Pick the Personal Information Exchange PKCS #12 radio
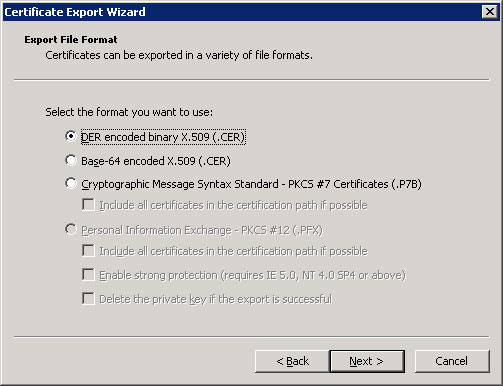Image resolution: width=503 pixels, height=386 pixels. (x=71, y=230)
